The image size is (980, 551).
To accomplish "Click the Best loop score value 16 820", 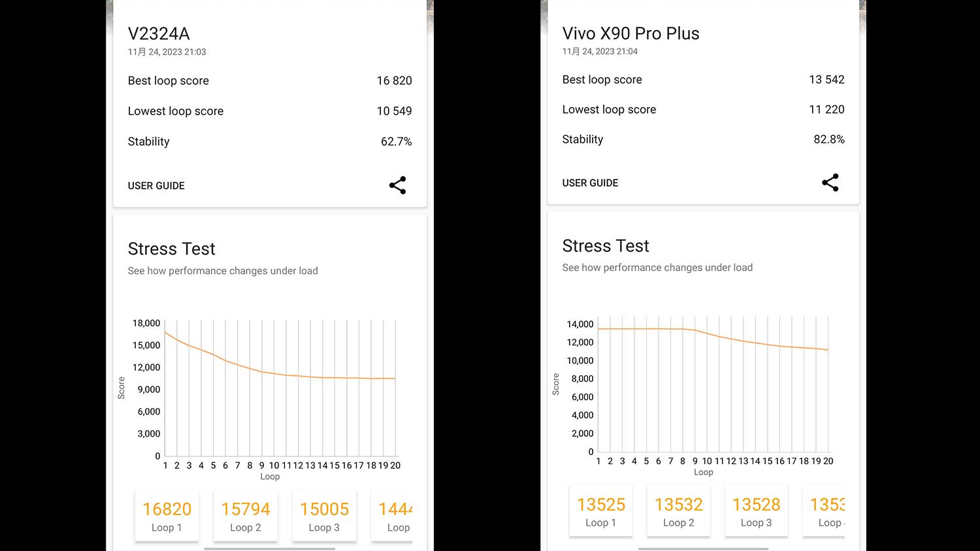I will (394, 81).
